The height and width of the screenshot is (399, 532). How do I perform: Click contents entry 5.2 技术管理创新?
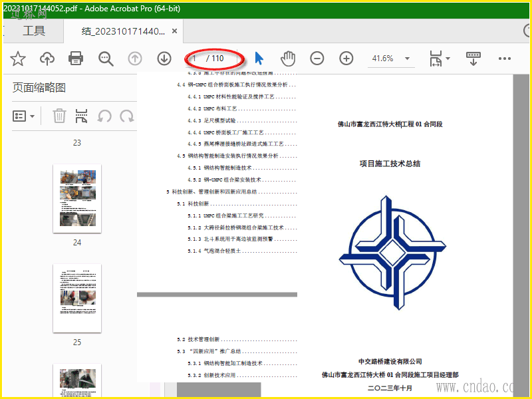[237, 339]
